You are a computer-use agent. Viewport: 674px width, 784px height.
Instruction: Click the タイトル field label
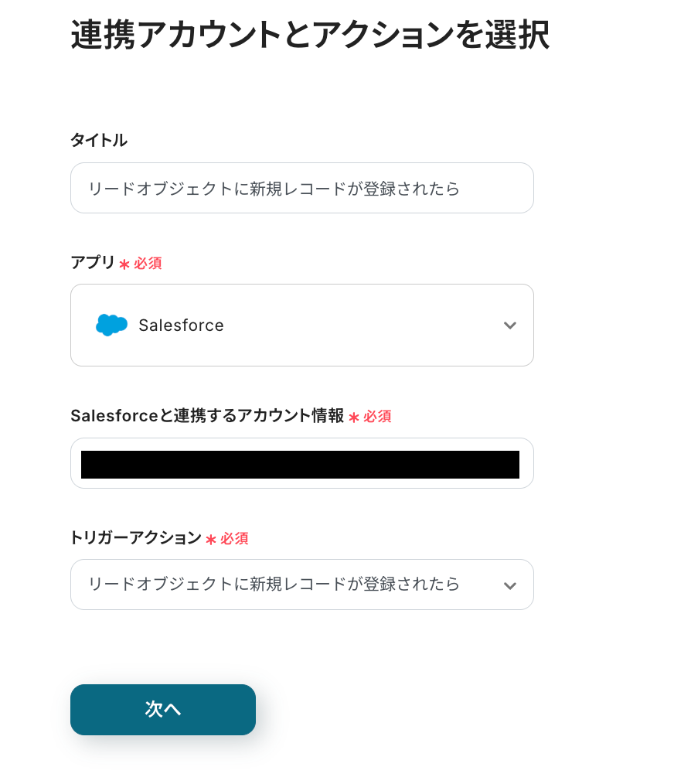pos(99,140)
